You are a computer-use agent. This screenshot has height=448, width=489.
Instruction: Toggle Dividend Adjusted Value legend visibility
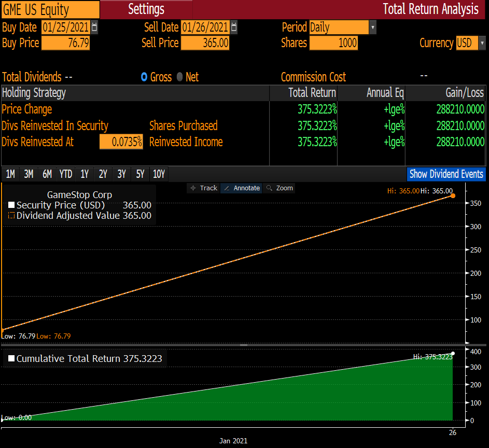pos(11,216)
